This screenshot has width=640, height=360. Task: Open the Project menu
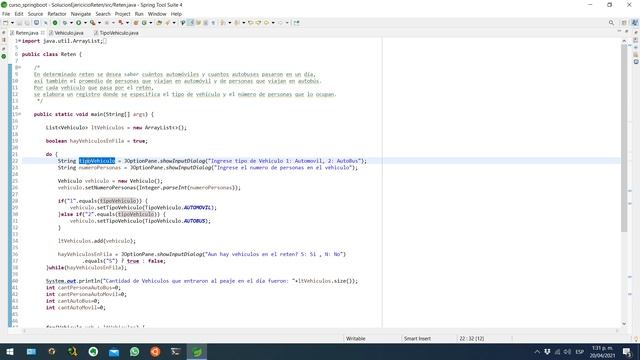(122, 14)
